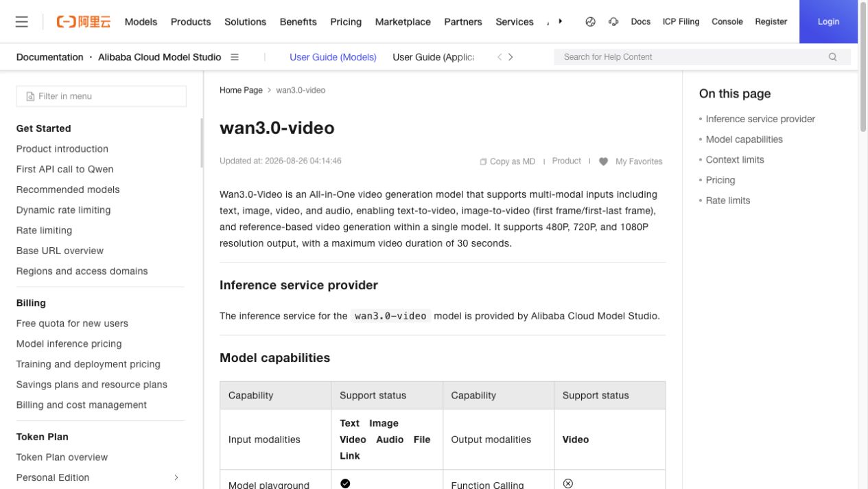Jump to Pricing section on this page
The height and width of the screenshot is (489, 868).
(x=720, y=180)
